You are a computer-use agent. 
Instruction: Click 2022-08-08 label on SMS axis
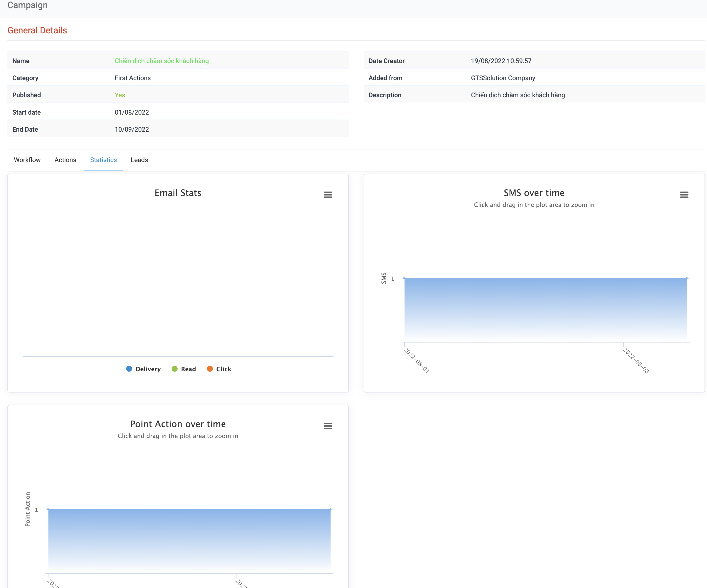(x=636, y=361)
